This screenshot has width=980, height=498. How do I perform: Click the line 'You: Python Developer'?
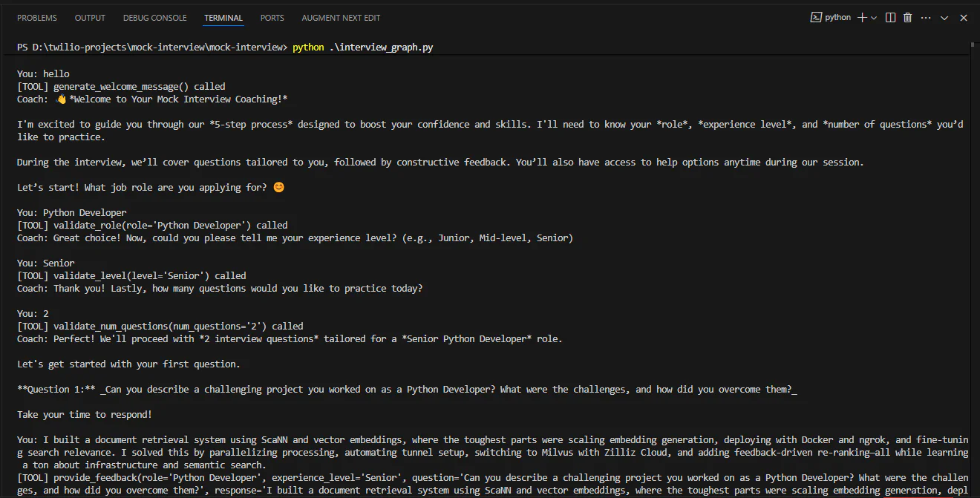[72, 212]
